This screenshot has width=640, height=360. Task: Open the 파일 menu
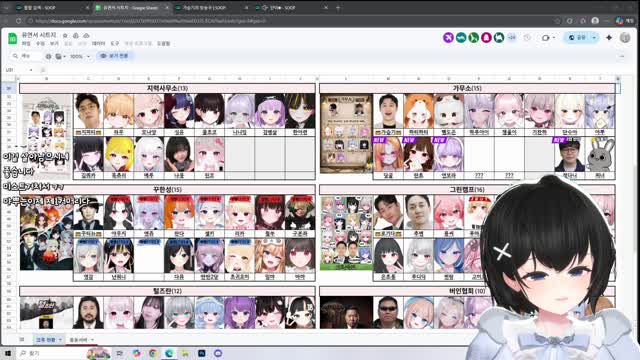coord(26,43)
